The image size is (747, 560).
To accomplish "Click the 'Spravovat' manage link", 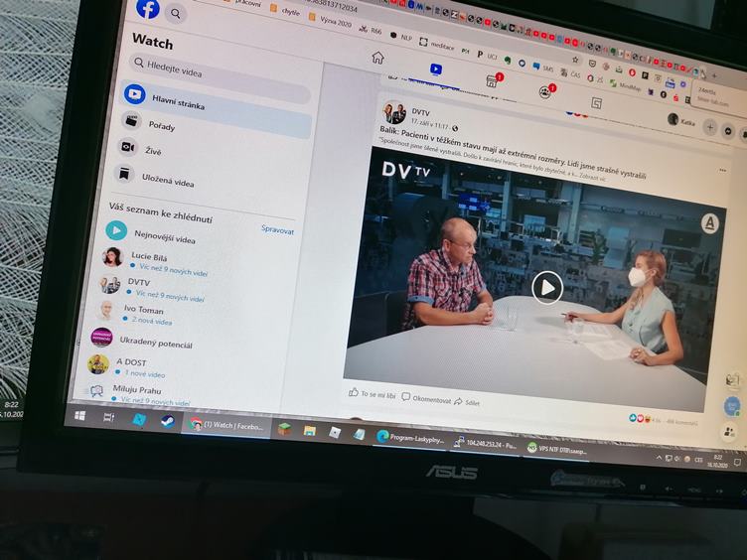I will pos(278,230).
